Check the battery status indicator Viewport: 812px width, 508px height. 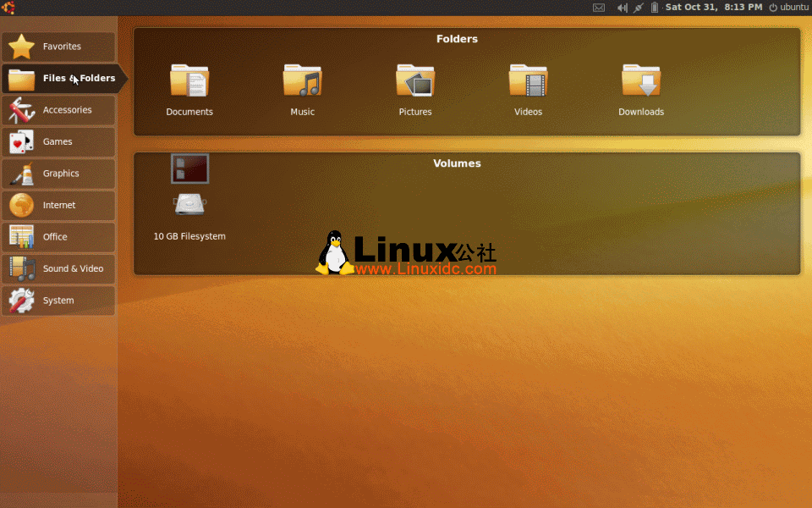(653, 7)
